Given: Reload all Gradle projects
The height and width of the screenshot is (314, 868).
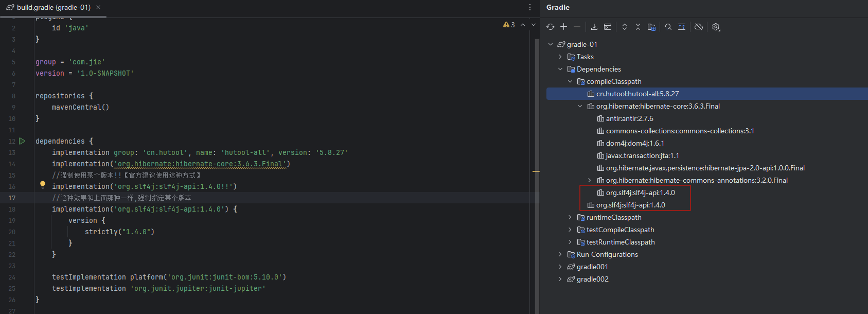Looking at the screenshot, I should tap(551, 27).
